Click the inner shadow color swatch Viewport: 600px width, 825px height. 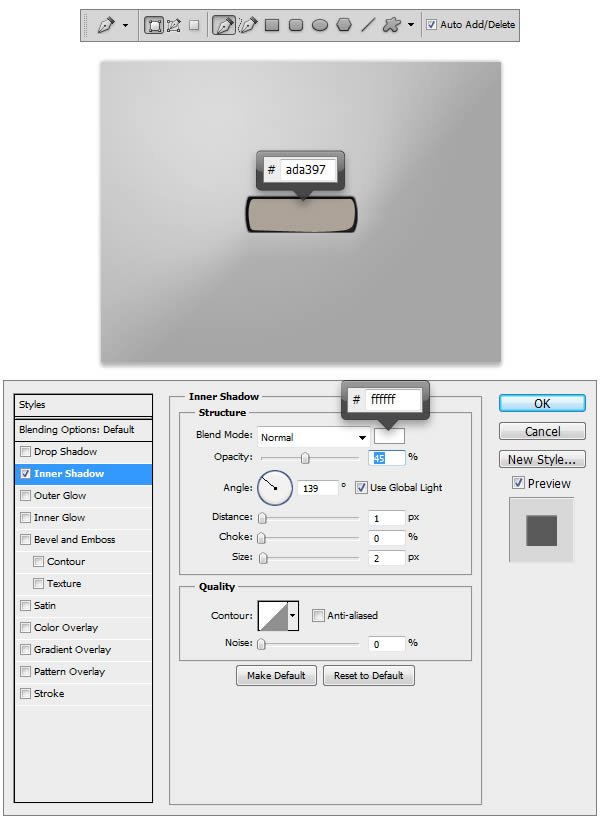pos(389,436)
